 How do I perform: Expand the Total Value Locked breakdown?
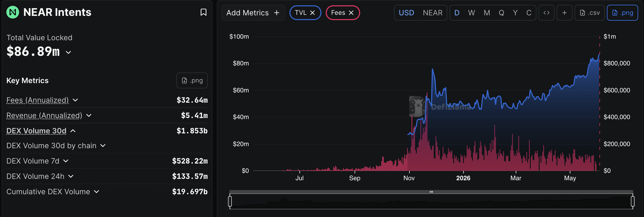coord(68,52)
